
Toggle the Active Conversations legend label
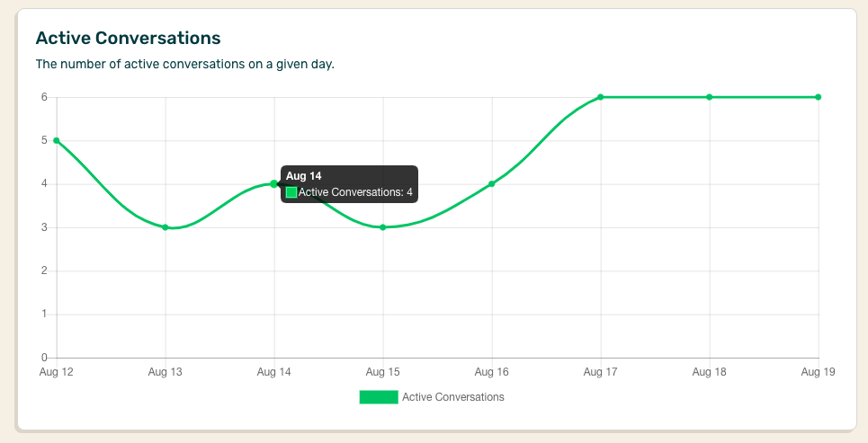tap(452, 397)
